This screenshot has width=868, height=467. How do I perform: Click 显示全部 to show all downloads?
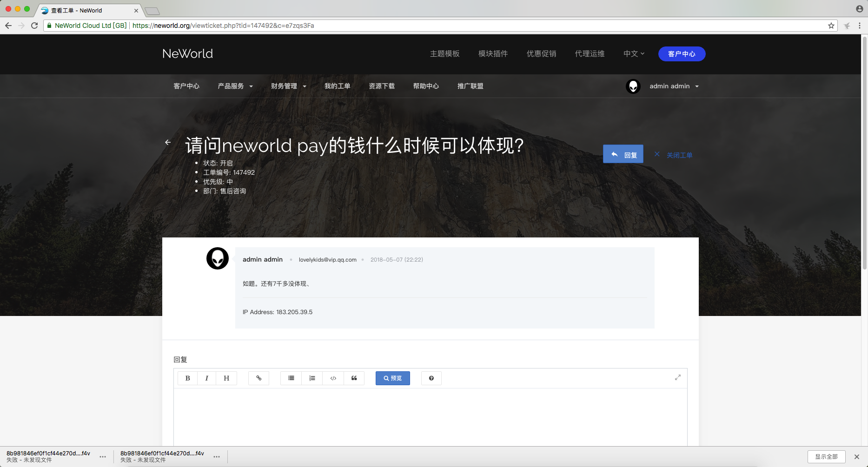click(826, 457)
